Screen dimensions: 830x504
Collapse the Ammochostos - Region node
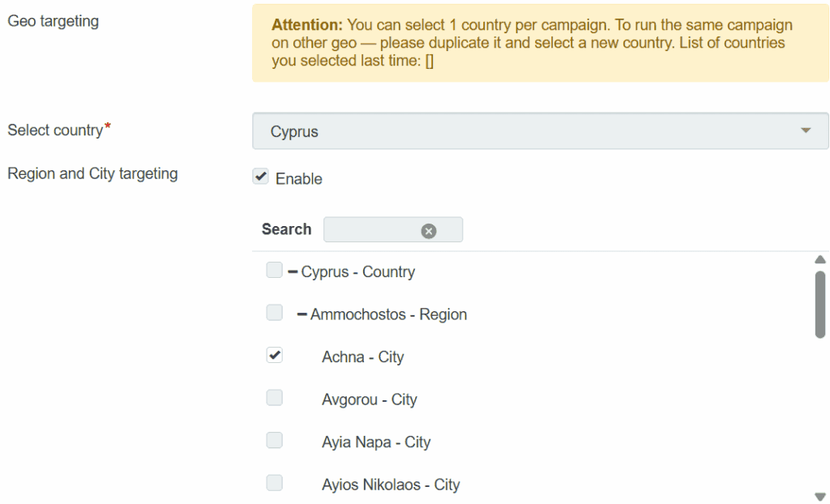point(302,314)
